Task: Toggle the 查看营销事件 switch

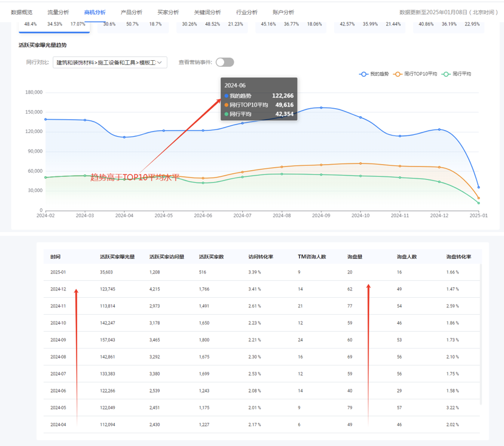Action: pyautogui.click(x=225, y=63)
